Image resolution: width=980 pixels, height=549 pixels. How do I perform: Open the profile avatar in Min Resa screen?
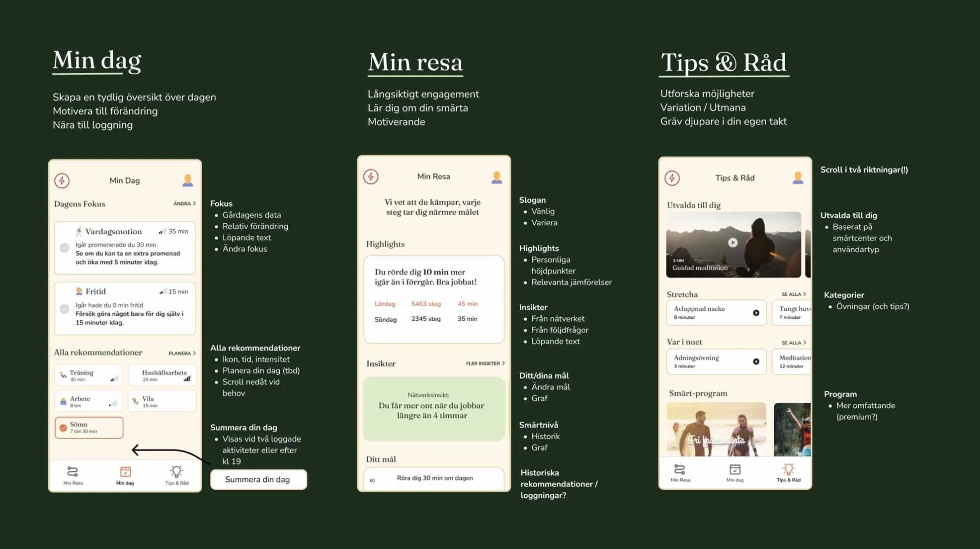pos(496,177)
